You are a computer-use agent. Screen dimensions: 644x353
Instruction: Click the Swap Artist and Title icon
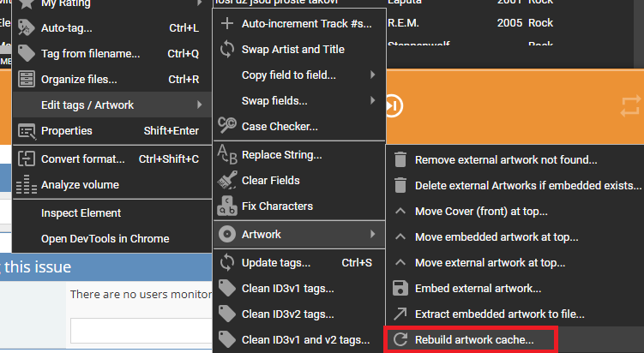(227, 50)
